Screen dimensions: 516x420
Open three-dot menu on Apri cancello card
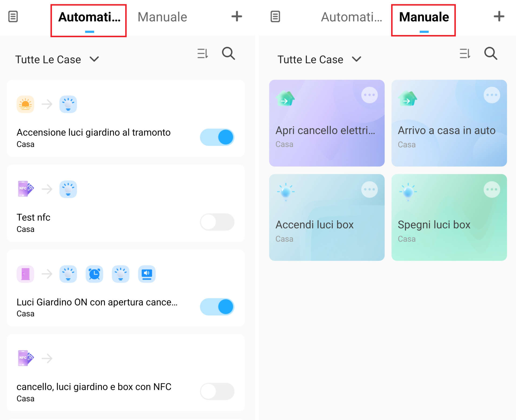click(x=369, y=95)
